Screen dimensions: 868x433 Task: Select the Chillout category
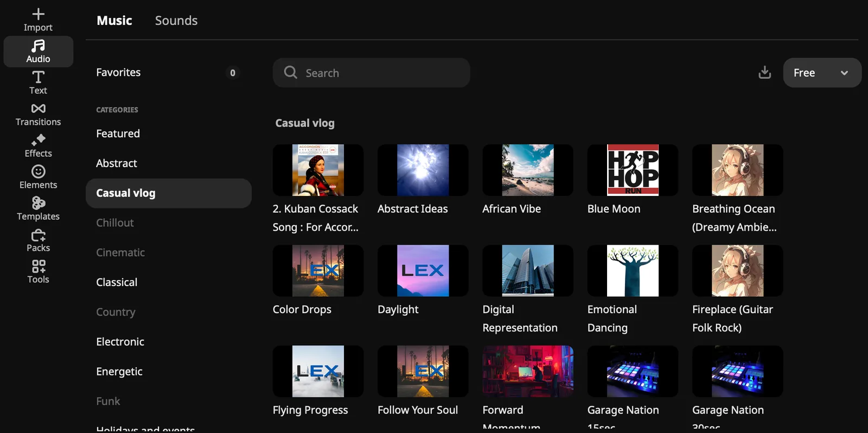pos(168,223)
